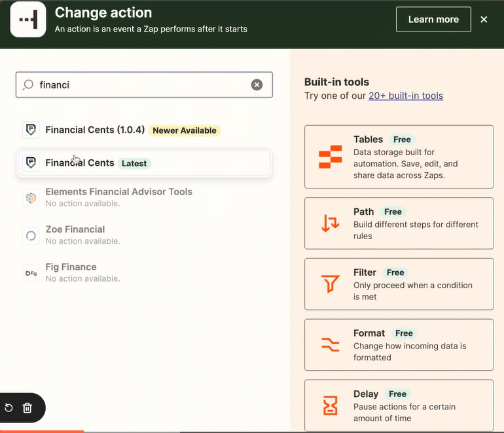Click the trash delete icon

click(27, 408)
